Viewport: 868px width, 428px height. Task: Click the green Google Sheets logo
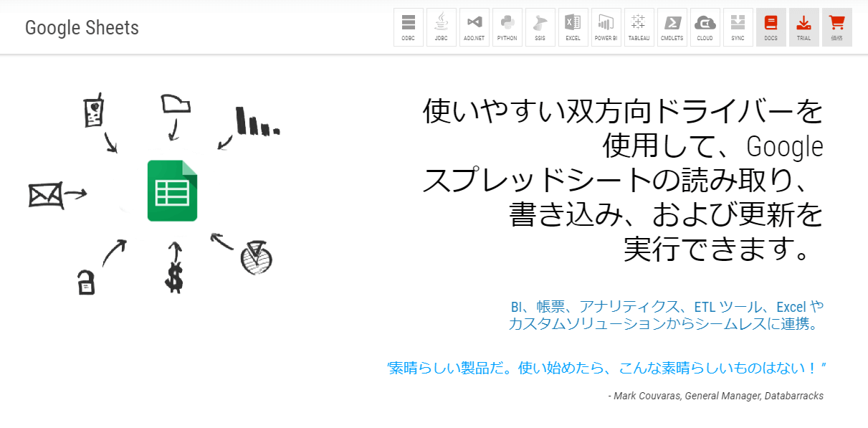tap(172, 190)
